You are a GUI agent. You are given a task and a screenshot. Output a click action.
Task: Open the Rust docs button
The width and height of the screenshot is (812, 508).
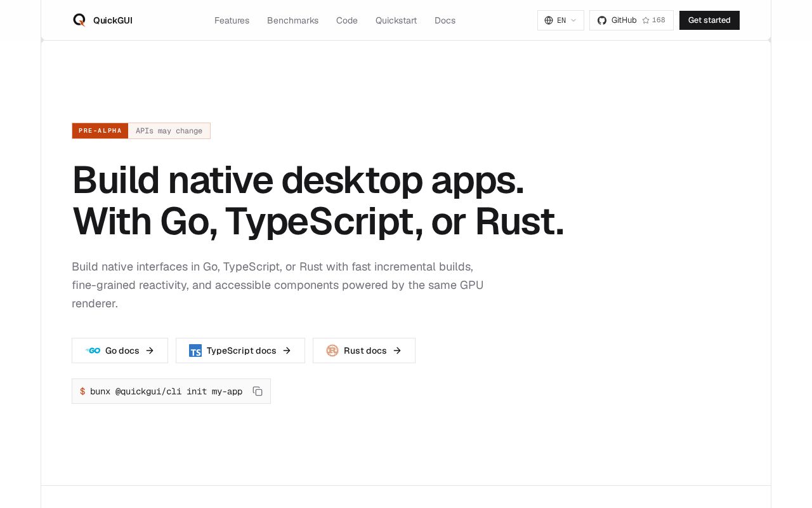pos(364,351)
